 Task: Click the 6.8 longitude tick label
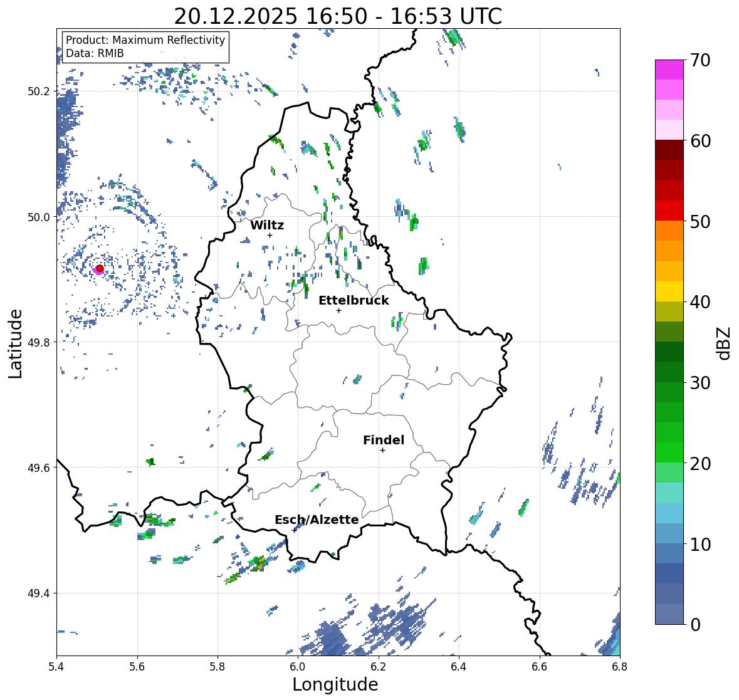pos(620,667)
